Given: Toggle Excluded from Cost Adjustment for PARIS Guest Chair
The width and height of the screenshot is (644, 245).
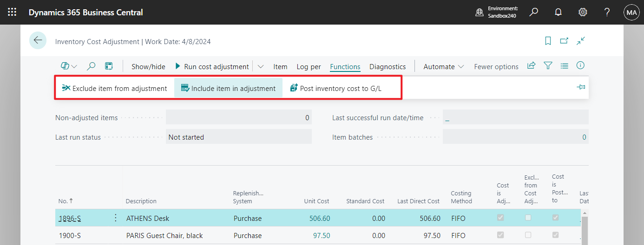Looking at the screenshot, I should click(x=528, y=235).
